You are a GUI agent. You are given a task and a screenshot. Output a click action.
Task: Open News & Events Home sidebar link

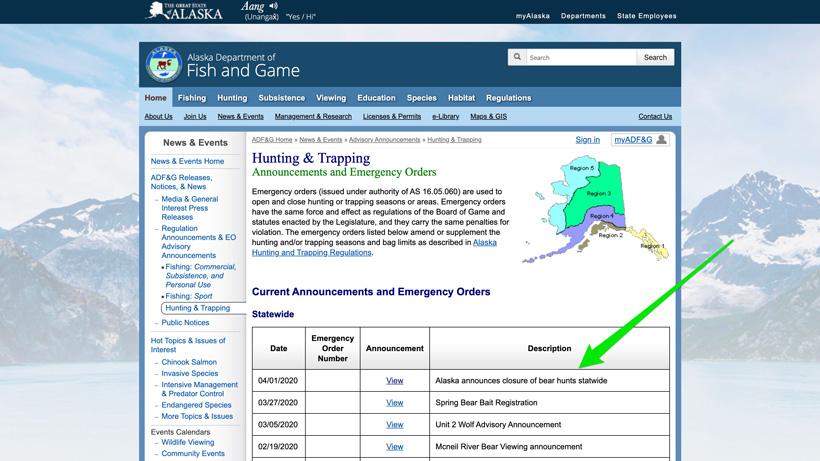pyautogui.click(x=187, y=161)
